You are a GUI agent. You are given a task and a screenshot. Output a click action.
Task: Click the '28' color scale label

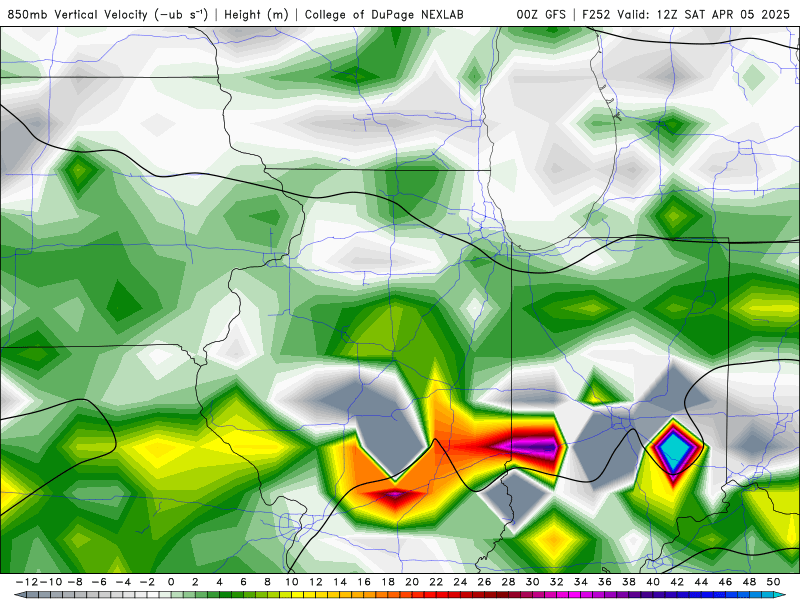(x=508, y=582)
